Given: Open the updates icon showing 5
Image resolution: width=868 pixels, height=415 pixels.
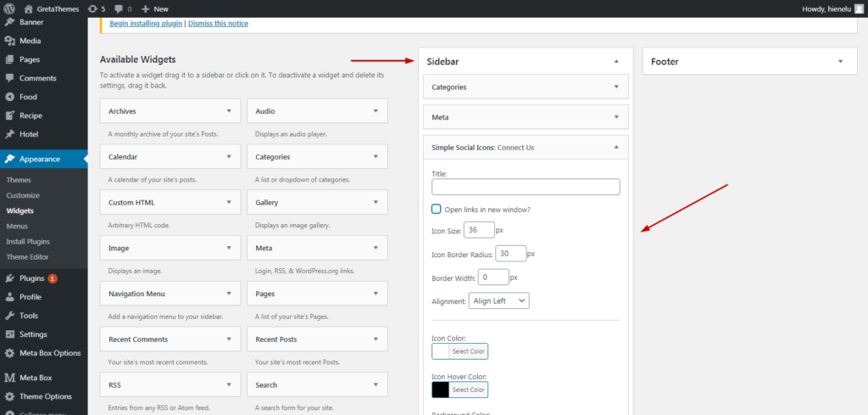Looking at the screenshot, I should (x=93, y=8).
